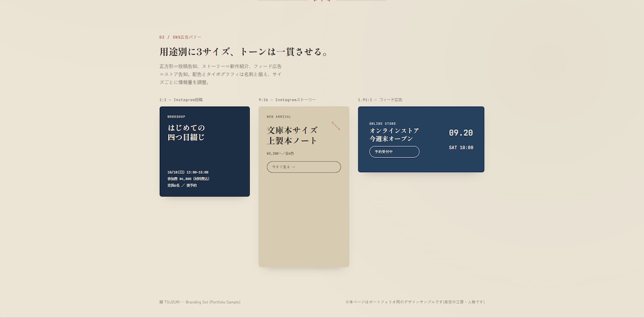
Task: Click the NEW ARRIVAL tag
Action: pos(279,117)
